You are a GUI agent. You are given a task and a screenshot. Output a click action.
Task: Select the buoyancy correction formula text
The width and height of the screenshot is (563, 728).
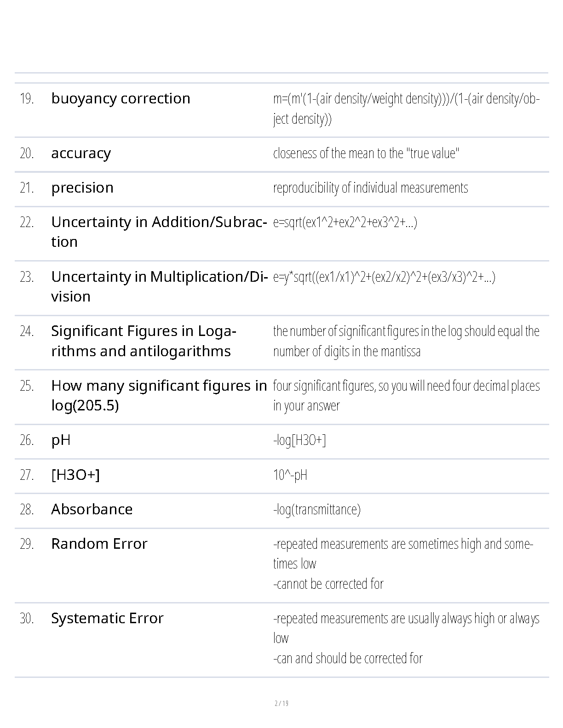(x=406, y=108)
